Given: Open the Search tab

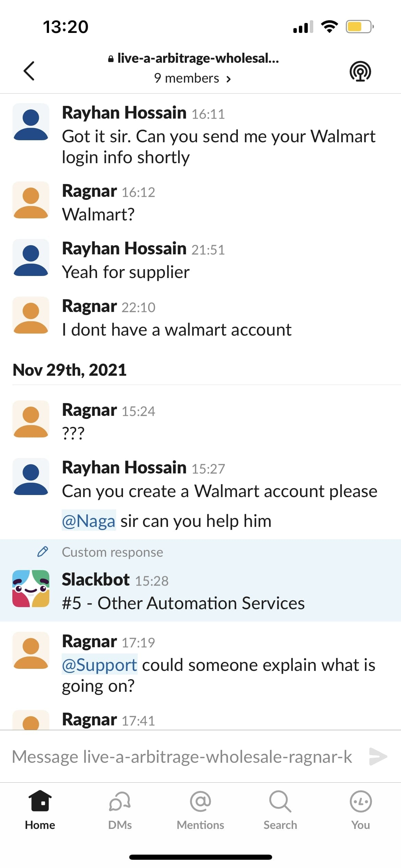Looking at the screenshot, I should [x=280, y=810].
